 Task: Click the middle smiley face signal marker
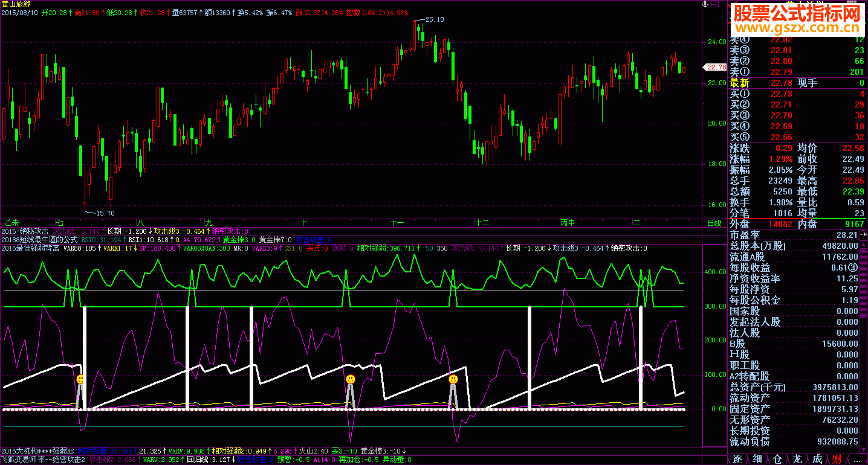pyautogui.click(x=350, y=379)
